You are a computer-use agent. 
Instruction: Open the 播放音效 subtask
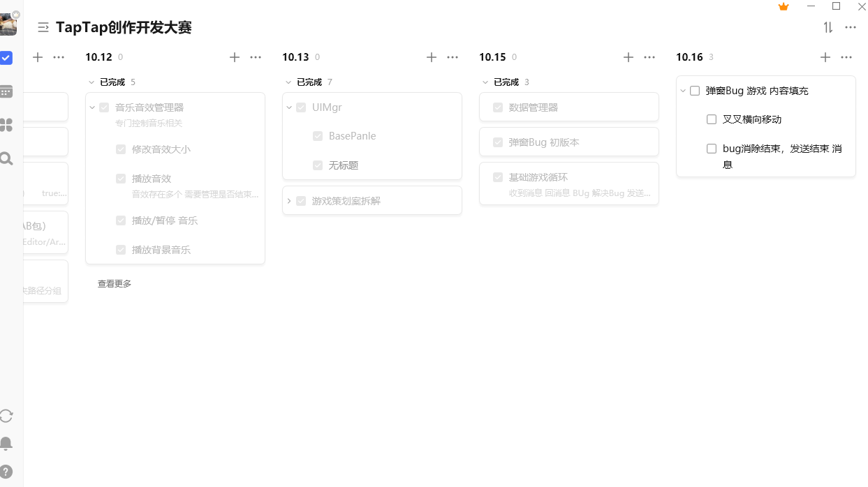(152, 179)
